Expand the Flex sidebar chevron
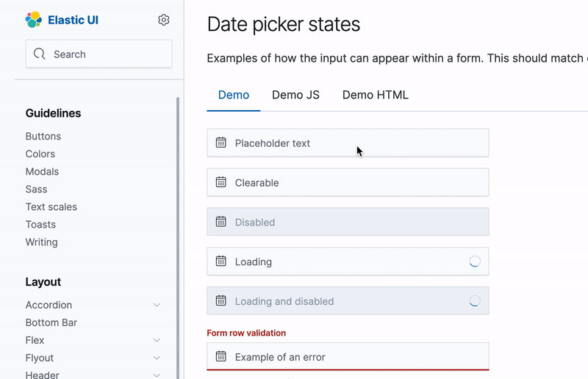 pos(157,340)
